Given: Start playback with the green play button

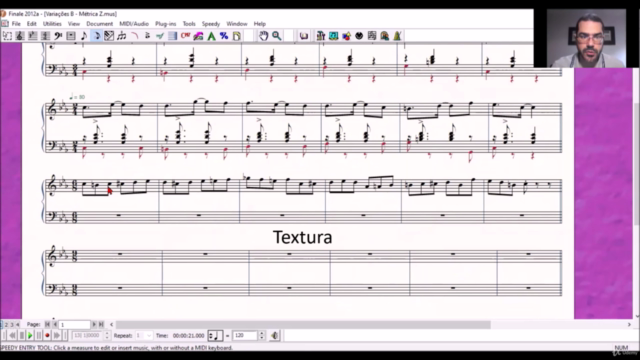Looking at the screenshot, I should coord(30,336).
